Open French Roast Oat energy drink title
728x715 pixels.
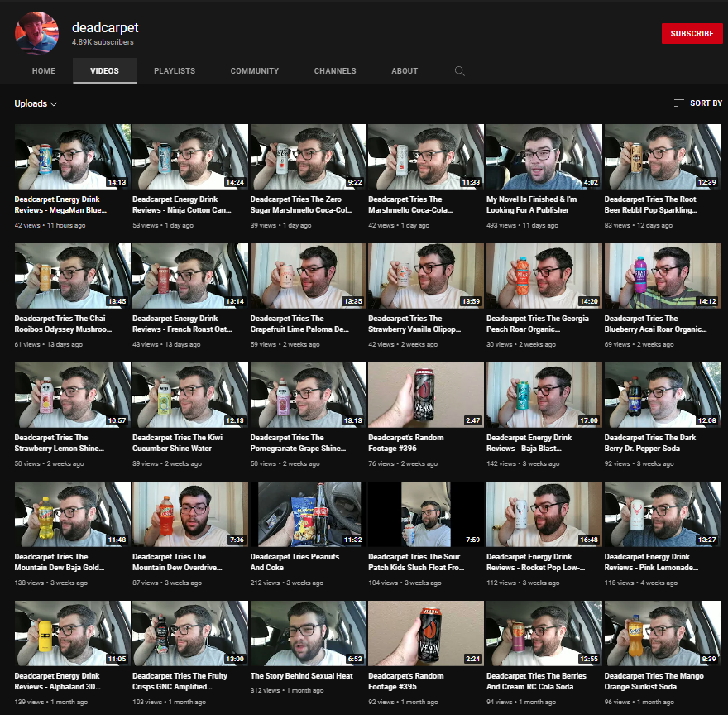coord(182,324)
